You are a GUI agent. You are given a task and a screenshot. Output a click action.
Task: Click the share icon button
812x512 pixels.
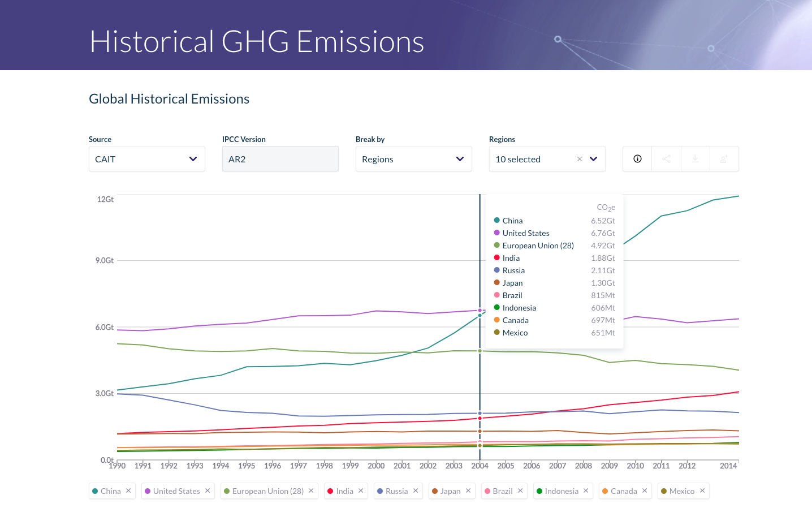pos(666,159)
